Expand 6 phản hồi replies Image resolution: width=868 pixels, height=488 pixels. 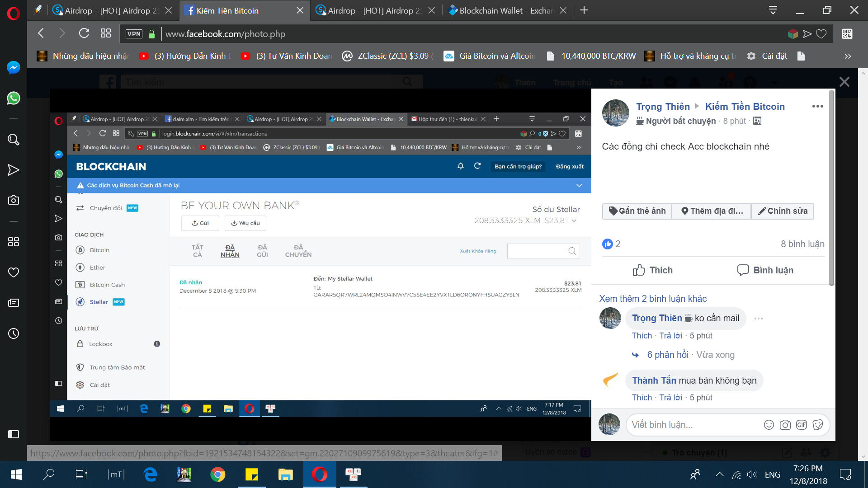point(667,355)
